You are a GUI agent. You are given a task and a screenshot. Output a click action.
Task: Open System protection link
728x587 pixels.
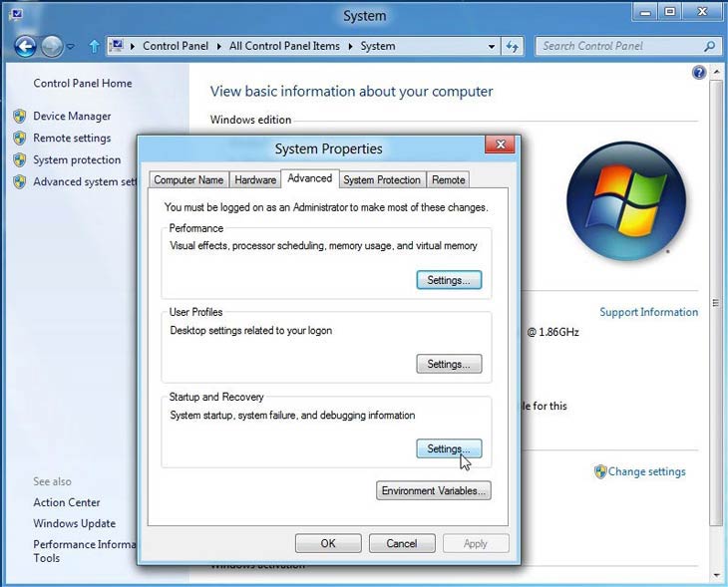[77, 159]
